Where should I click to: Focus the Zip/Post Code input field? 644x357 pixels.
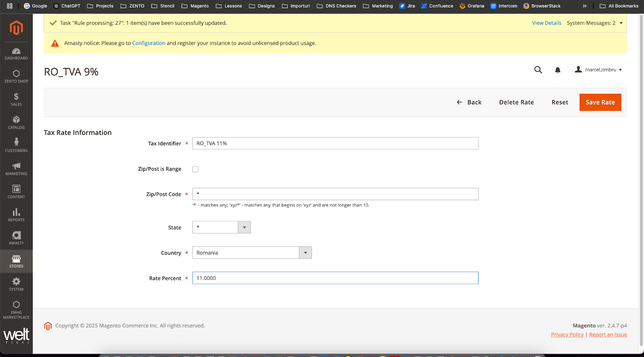click(x=335, y=194)
